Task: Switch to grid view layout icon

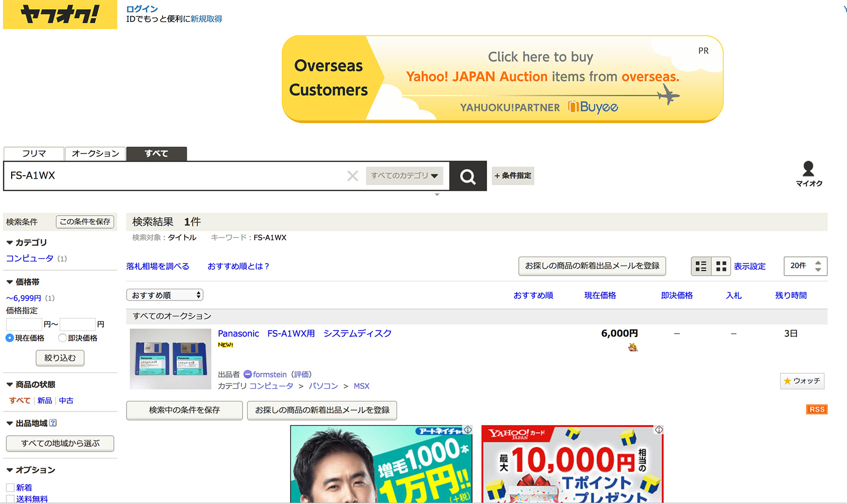Action: coord(721,266)
